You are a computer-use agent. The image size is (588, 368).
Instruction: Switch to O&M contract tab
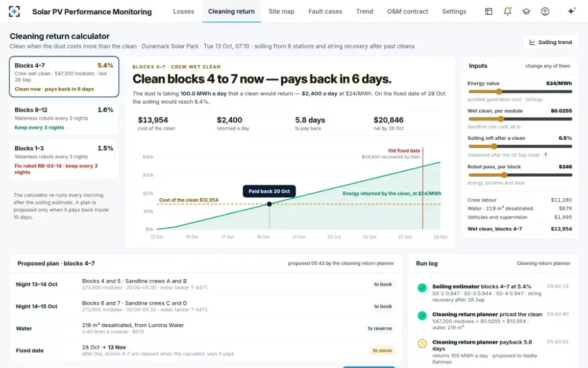[408, 11]
